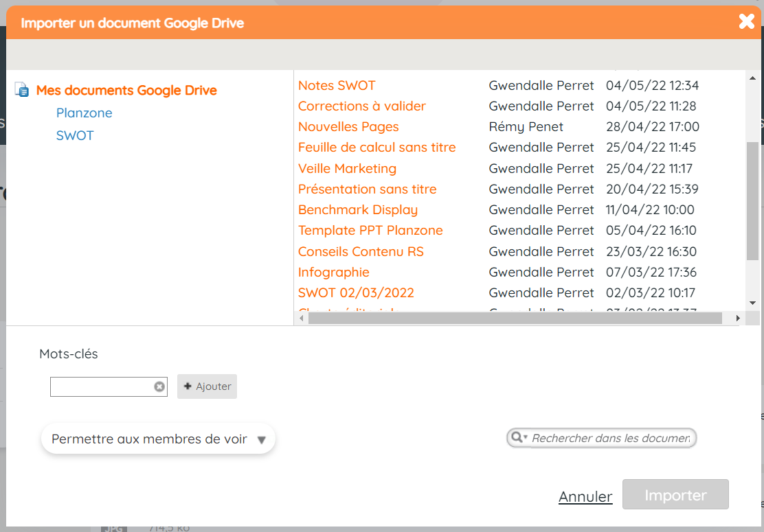
Task: Click the Mots-clés label
Action: click(69, 354)
